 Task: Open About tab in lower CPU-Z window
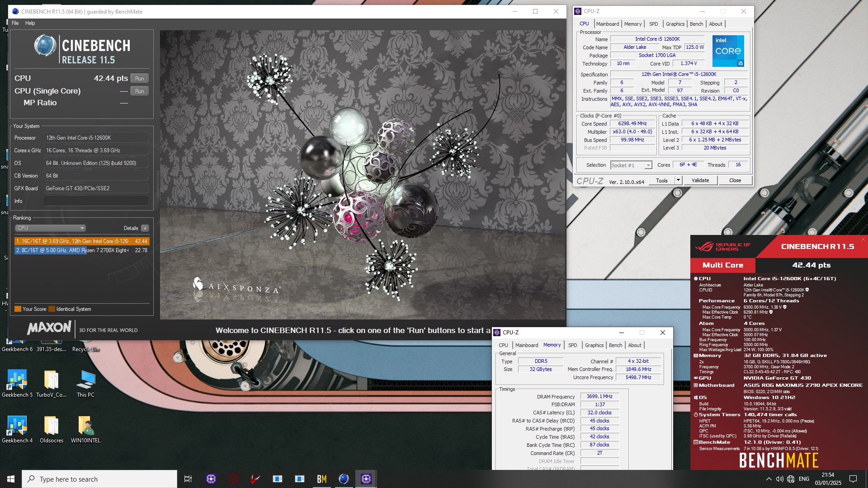tap(635, 345)
